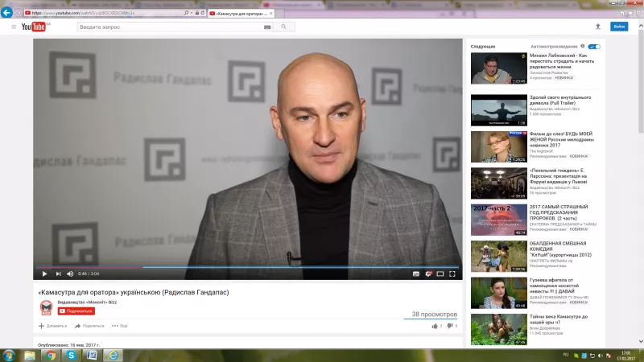Open the Full Trailer video thumbnail
The image size is (644, 362).
[x=498, y=110]
